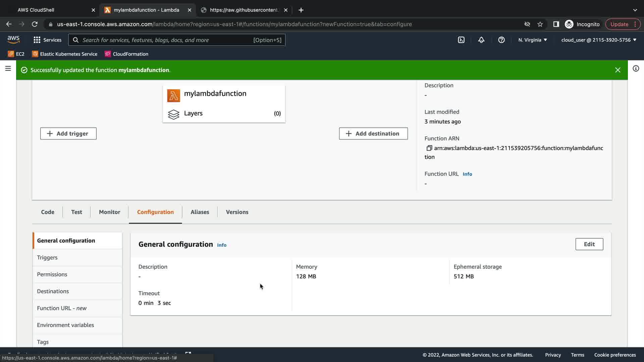The image size is (644, 362).
Task: Switch to the Versions tab
Action: [237, 212]
